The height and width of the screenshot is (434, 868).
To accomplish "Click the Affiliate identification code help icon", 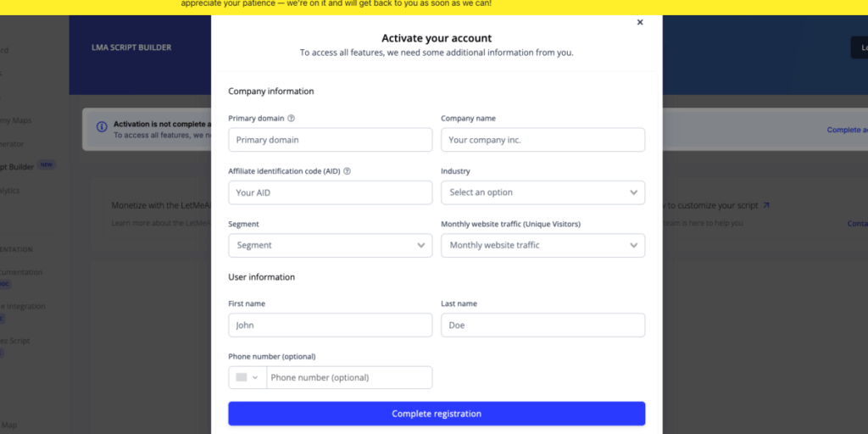I will tap(347, 171).
